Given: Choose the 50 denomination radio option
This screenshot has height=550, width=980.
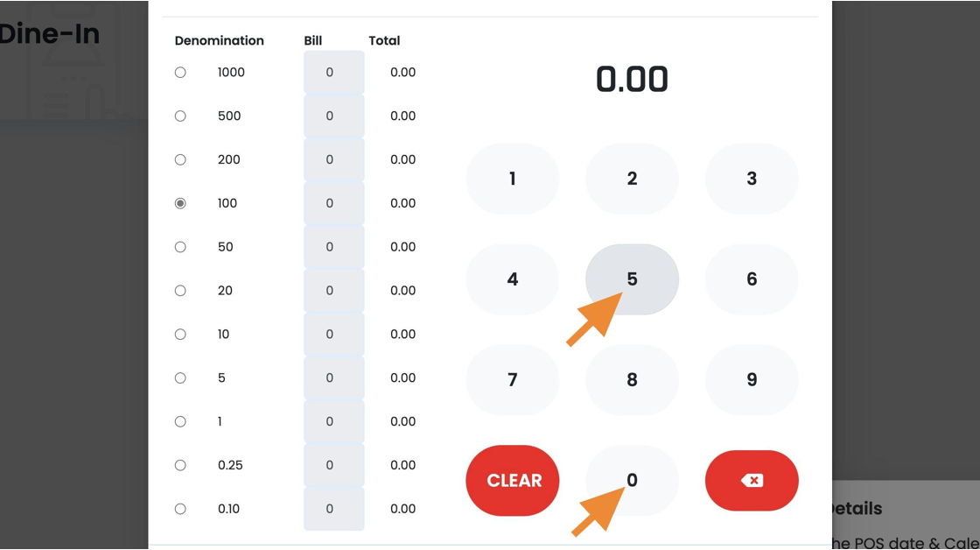Looking at the screenshot, I should [180, 247].
